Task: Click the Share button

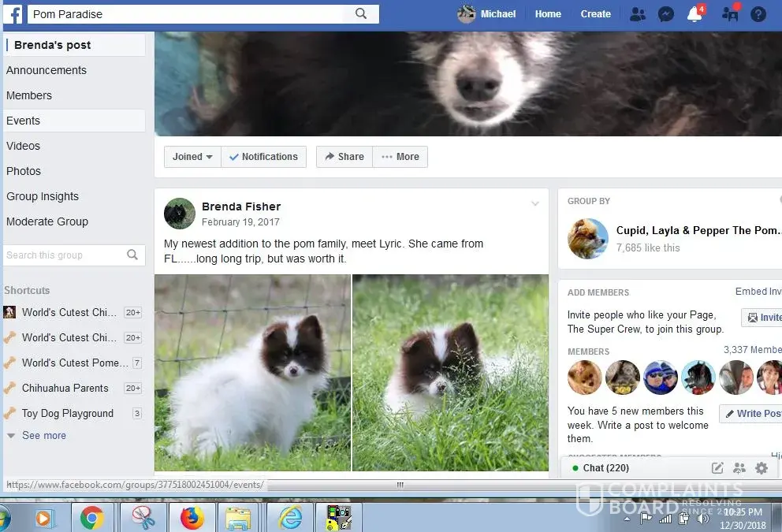Action: [x=344, y=157]
